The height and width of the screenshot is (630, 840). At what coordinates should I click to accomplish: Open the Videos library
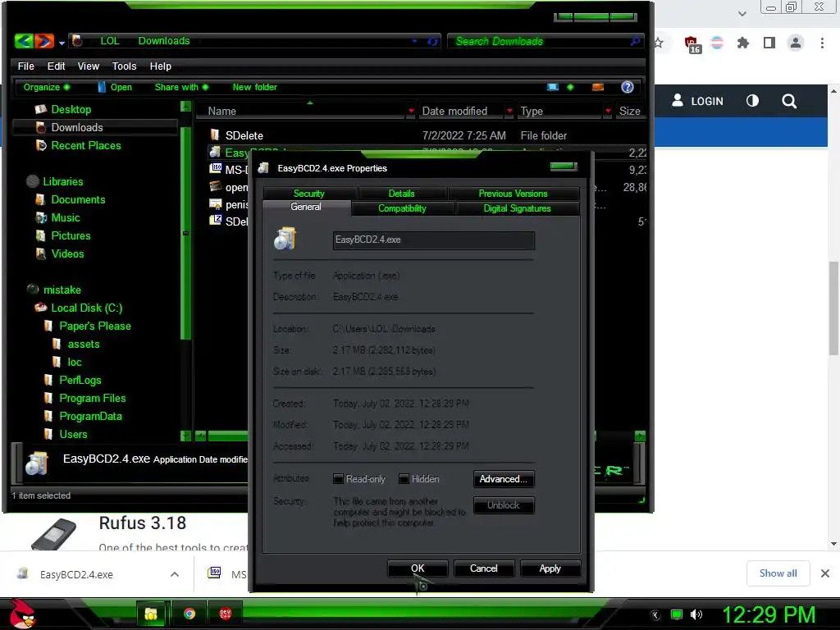tap(67, 254)
